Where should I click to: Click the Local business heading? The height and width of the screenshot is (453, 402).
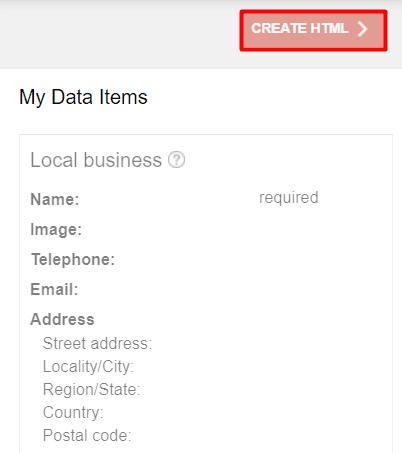[96, 160]
